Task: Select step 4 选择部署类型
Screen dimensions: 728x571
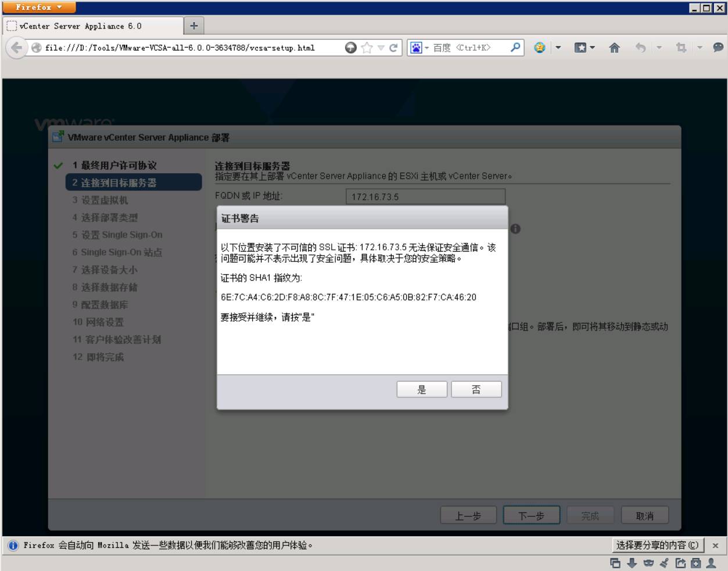Action: (x=105, y=218)
